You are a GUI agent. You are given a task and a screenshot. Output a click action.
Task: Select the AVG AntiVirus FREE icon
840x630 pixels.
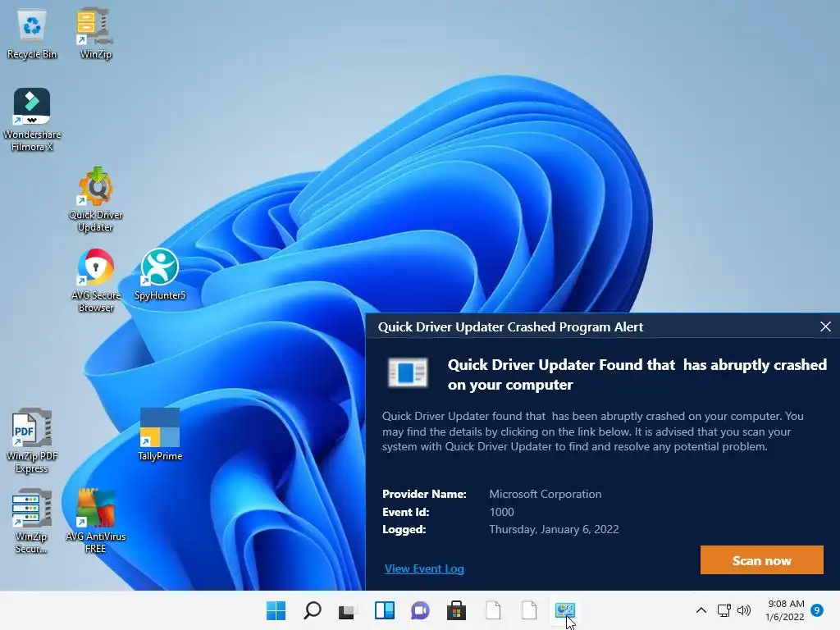pyautogui.click(x=95, y=521)
